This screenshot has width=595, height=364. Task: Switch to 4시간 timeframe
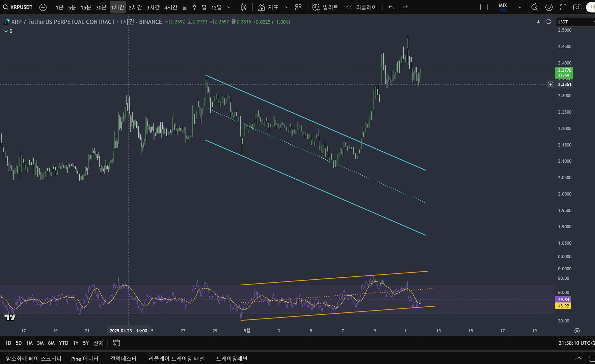[171, 7]
